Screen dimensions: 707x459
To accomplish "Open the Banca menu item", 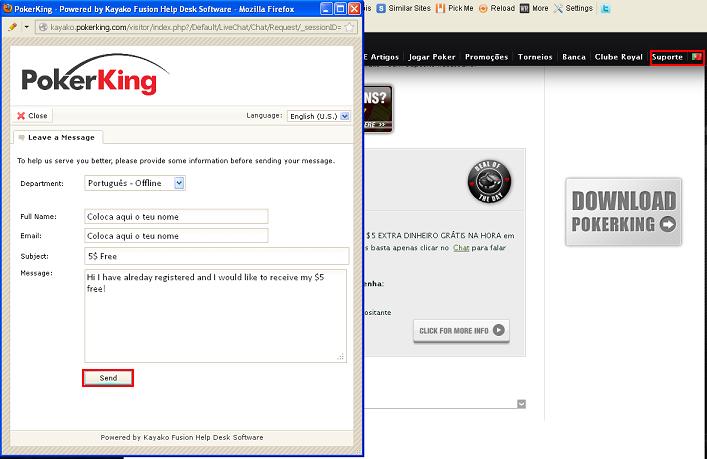I will pyautogui.click(x=574, y=57).
